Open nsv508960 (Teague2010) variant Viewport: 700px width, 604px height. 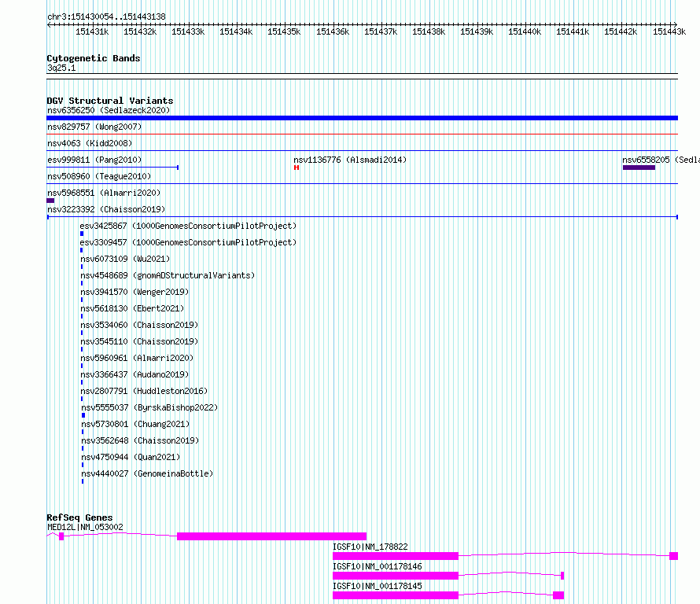(x=99, y=176)
